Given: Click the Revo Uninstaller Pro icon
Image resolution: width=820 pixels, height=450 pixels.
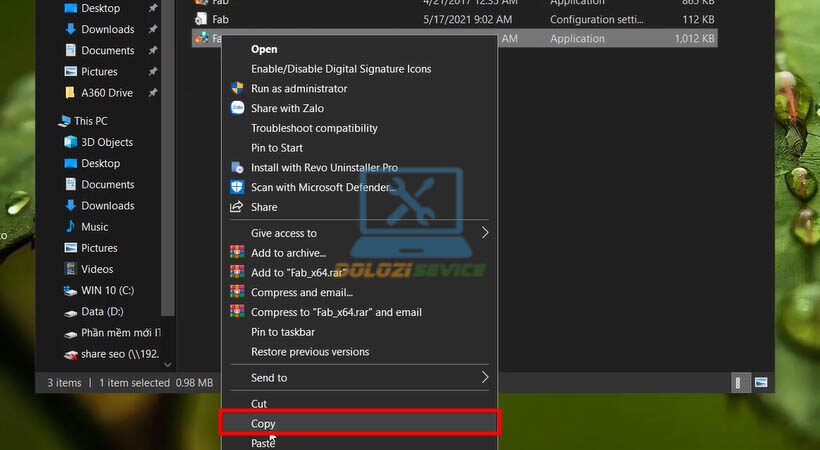Looking at the screenshot, I should point(237,168).
